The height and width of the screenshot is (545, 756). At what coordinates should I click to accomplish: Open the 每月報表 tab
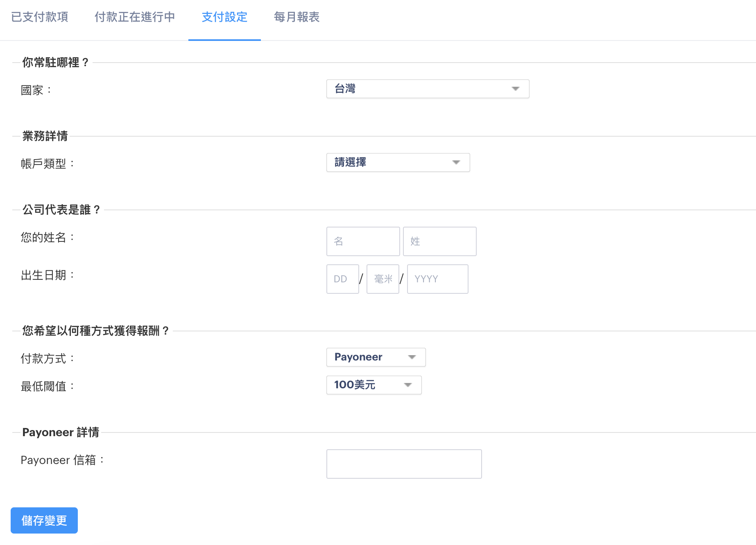pos(297,17)
